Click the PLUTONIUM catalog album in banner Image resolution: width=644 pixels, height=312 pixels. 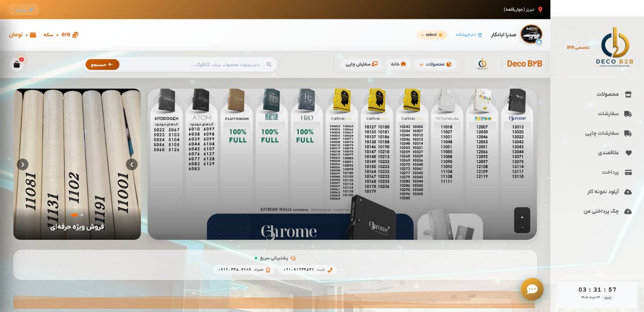click(236, 100)
